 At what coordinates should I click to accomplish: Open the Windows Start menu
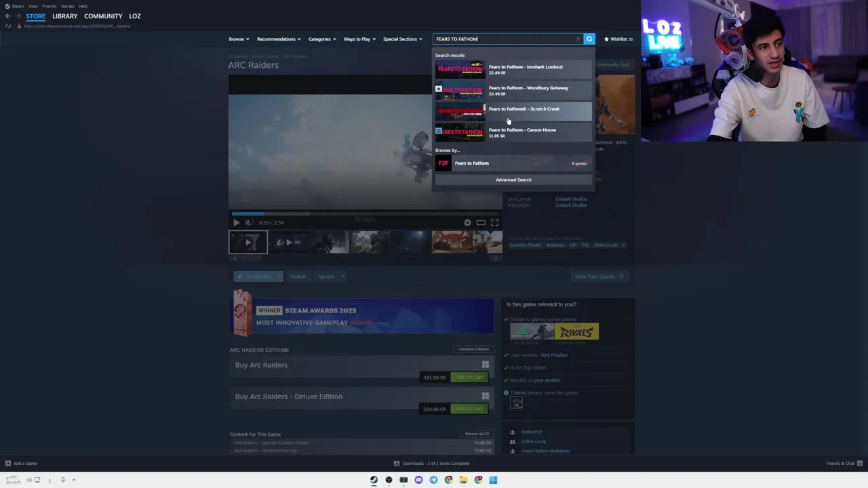pos(493,480)
